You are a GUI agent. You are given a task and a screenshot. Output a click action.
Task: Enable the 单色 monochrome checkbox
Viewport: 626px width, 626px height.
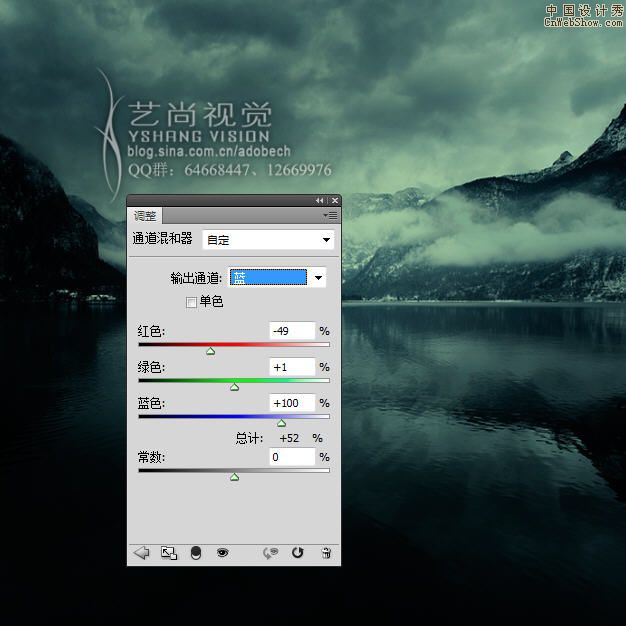(191, 302)
